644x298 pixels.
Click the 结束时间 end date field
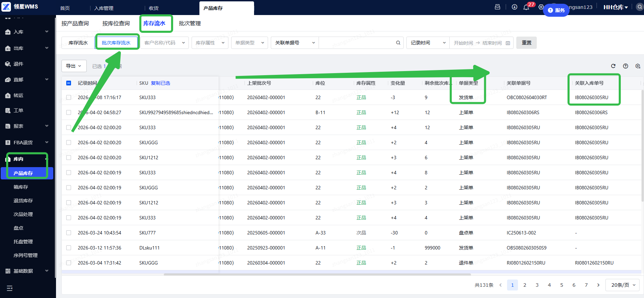[x=492, y=43]
